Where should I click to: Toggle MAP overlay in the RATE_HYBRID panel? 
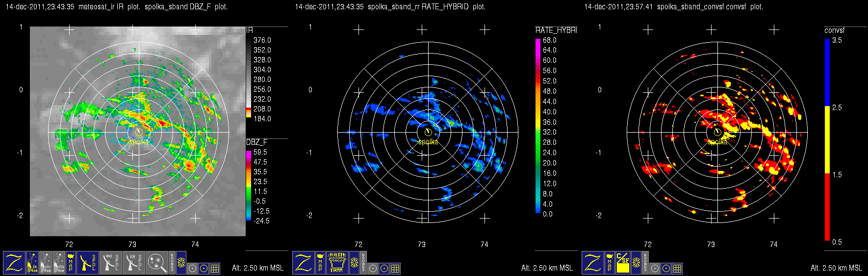pos(320,263)
